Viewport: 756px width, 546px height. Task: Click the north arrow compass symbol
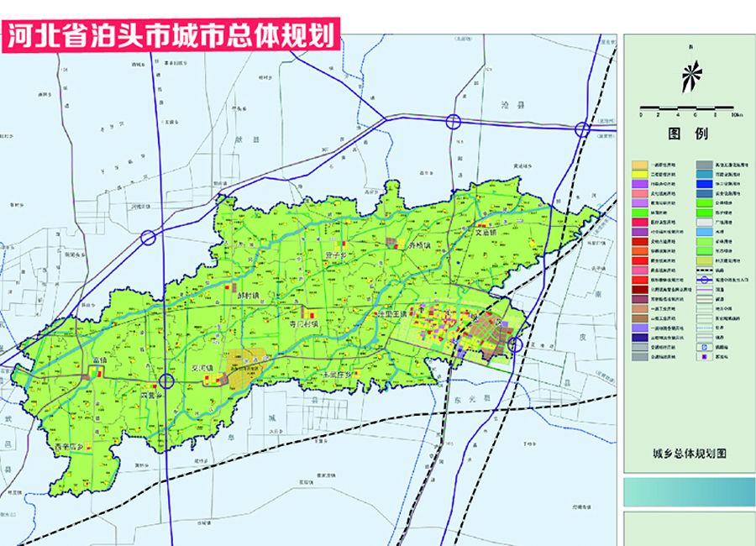pyautogui.click(x=690, y=79)
